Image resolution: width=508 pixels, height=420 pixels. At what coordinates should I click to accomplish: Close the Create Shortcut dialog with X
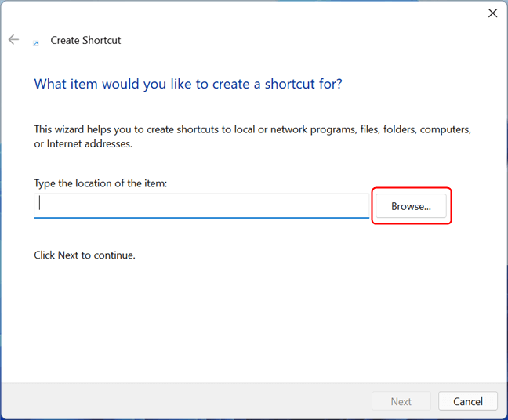click(x=493, y=13)
